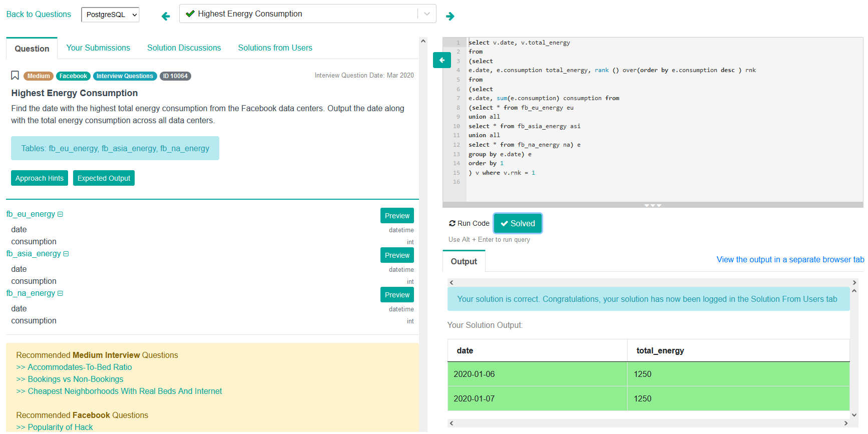This screenshot has width=868, height=434.
Task: Open the Highest Energy Consumption question selector
Action: pos(307,14)
